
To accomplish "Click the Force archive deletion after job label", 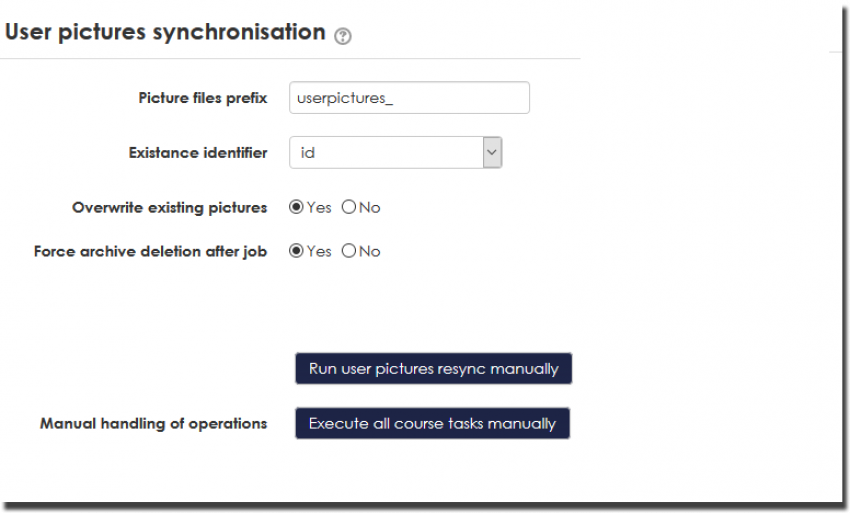I will (151, 251).
